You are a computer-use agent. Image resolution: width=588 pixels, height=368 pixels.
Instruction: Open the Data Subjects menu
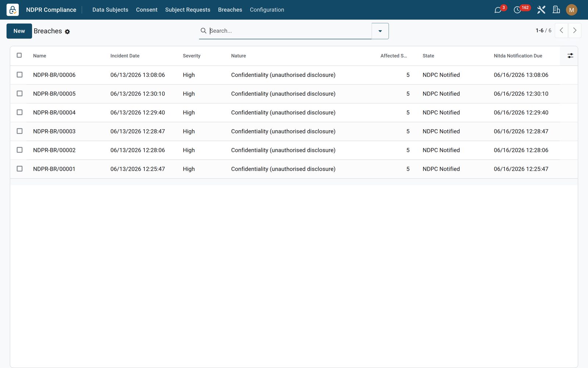pyautogui.click(x=110, y=10)
